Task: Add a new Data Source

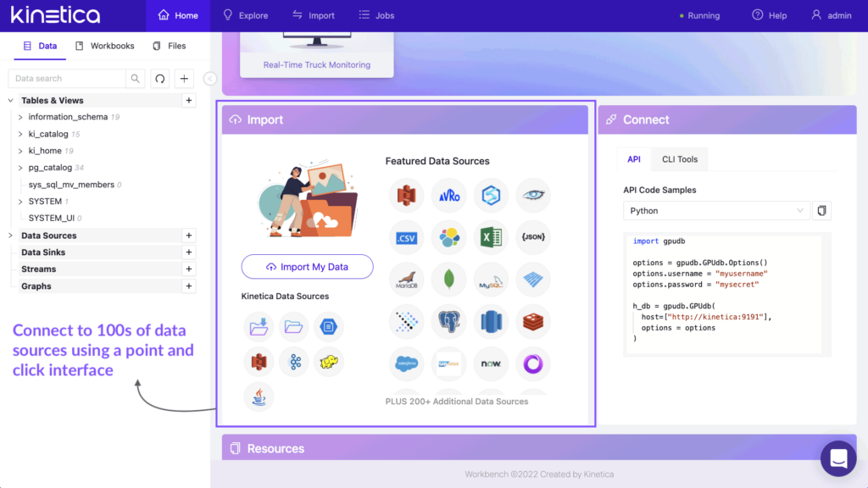Action: pyautogui.click(x=189, y=236)
